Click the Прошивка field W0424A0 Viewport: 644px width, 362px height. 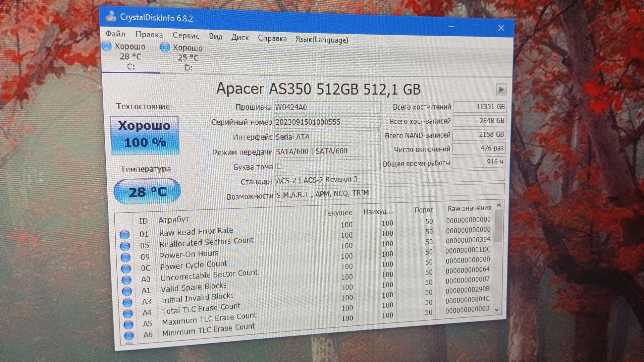(x=327, y=107)
